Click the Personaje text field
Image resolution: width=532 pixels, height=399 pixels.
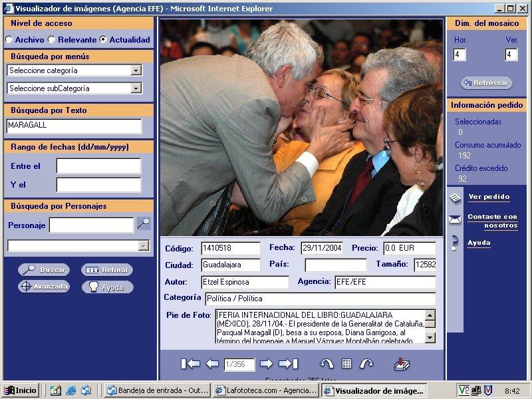(92, 225)
